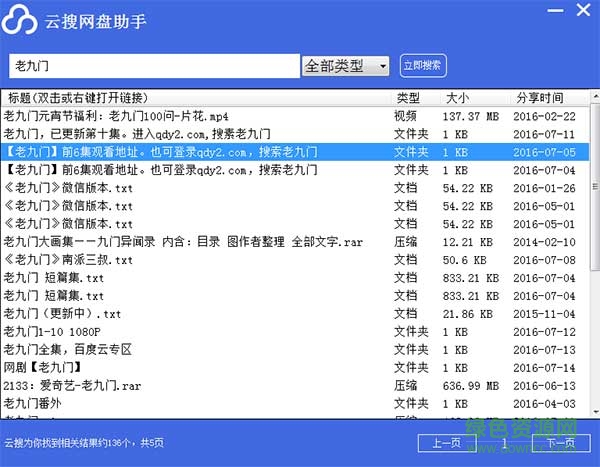The image size is (600, 467).
Task: Sort results by 类型 column header
Action: pyautogui.click(x=408, y=98)
